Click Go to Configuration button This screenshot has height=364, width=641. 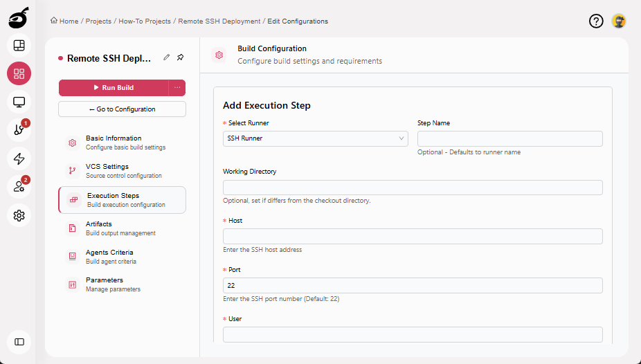click(122, 109)
